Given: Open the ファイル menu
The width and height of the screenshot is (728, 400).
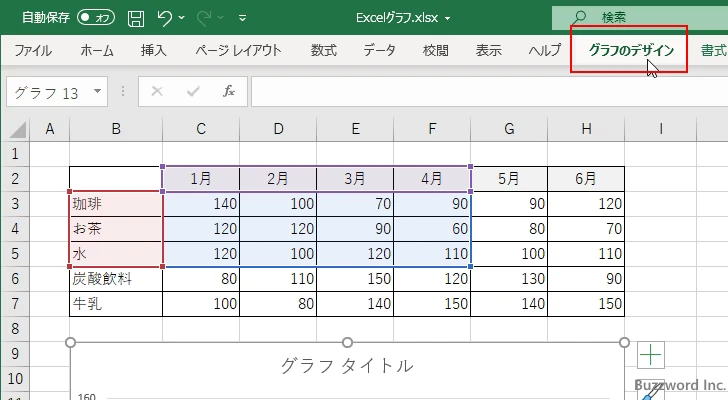Looking at the screenshot, I should coord(33,50).
